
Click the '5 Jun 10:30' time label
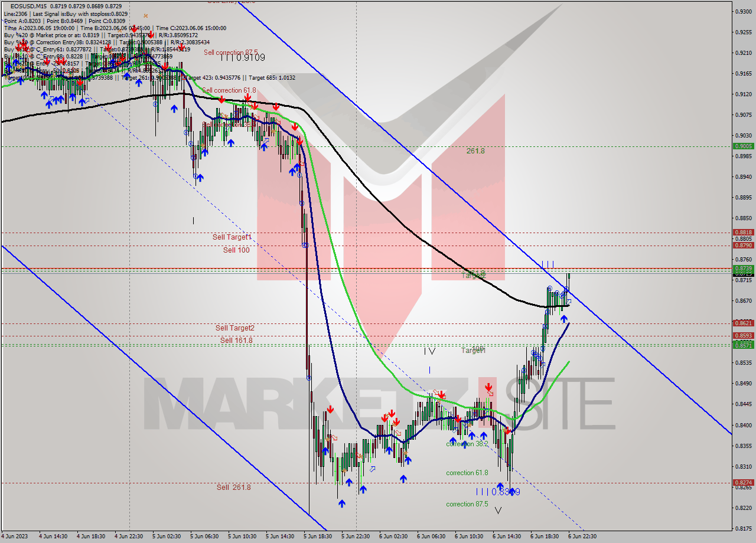point(243,537)
